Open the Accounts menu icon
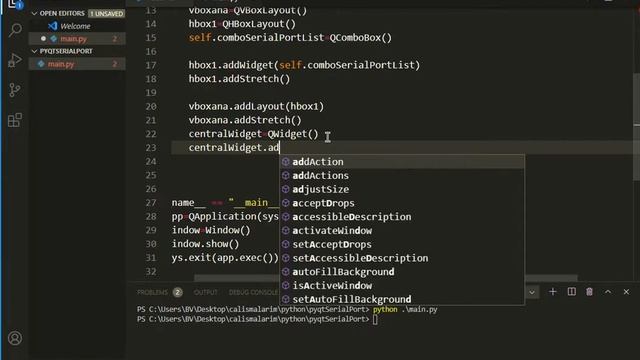The height and width of the screenshot is (360, 640). pos(15,338)
